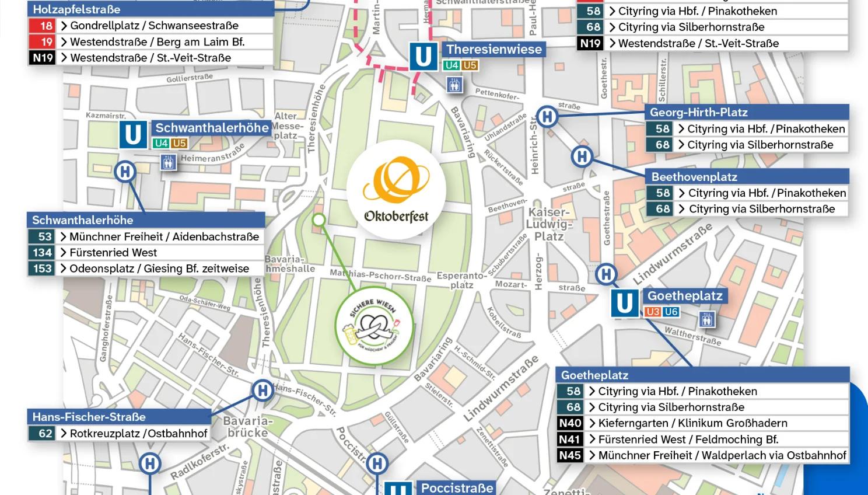Click the Oktoberfest logo
The height and width of the screenshot is (495, 868).
click(x=397, y=189)
